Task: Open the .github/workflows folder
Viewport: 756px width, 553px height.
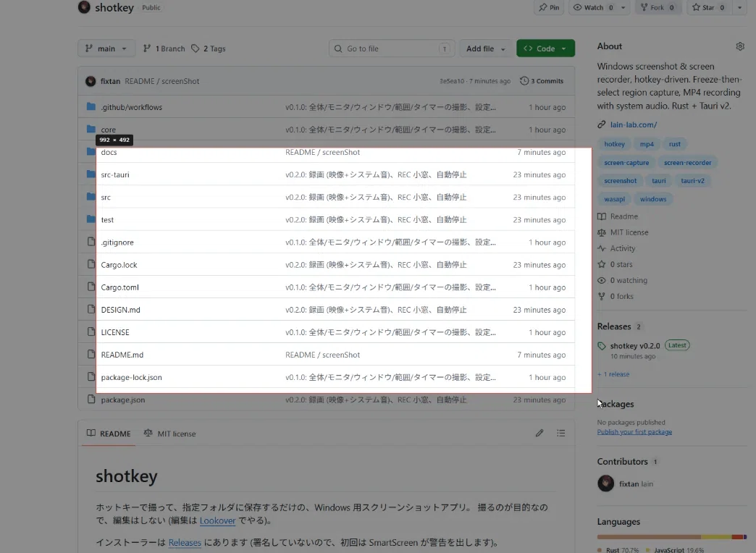Action: click(x=132, y=107)
